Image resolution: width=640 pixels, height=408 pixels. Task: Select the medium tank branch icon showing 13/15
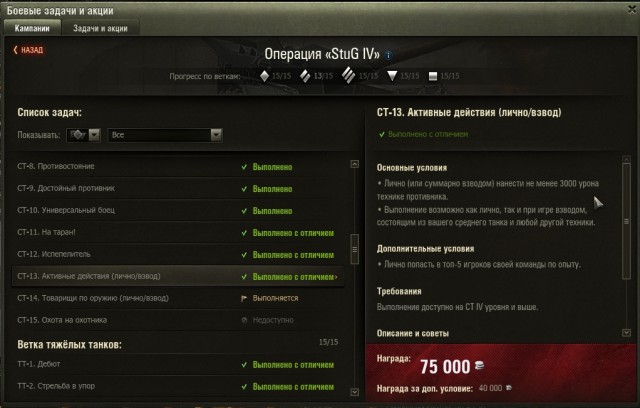(x=305, y=76)
